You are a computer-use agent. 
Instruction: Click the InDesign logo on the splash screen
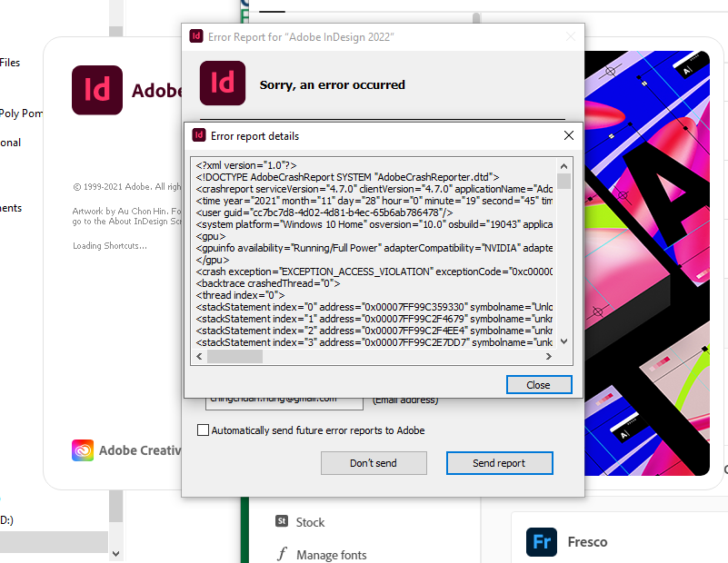(x=97, y=90)
